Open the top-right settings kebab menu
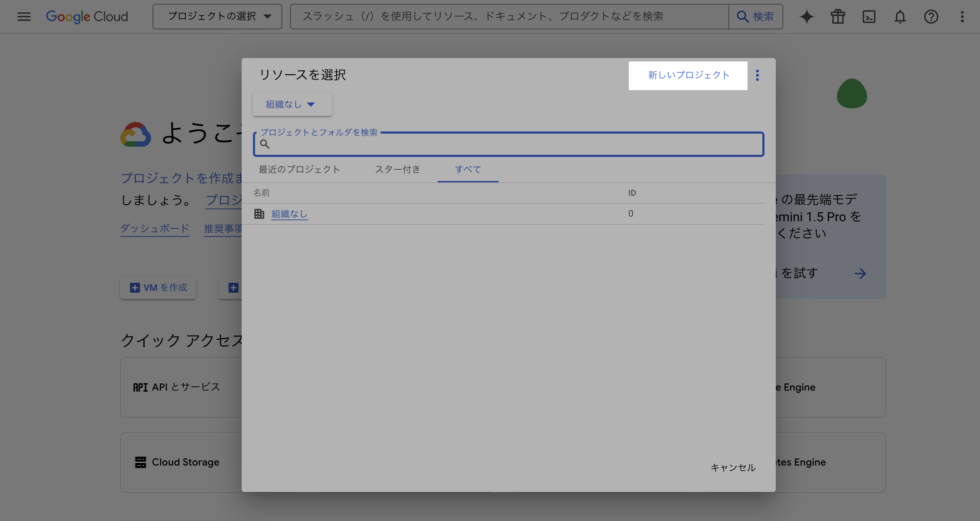This screenshot has width=980, height=521. click(x=962, y=16)
